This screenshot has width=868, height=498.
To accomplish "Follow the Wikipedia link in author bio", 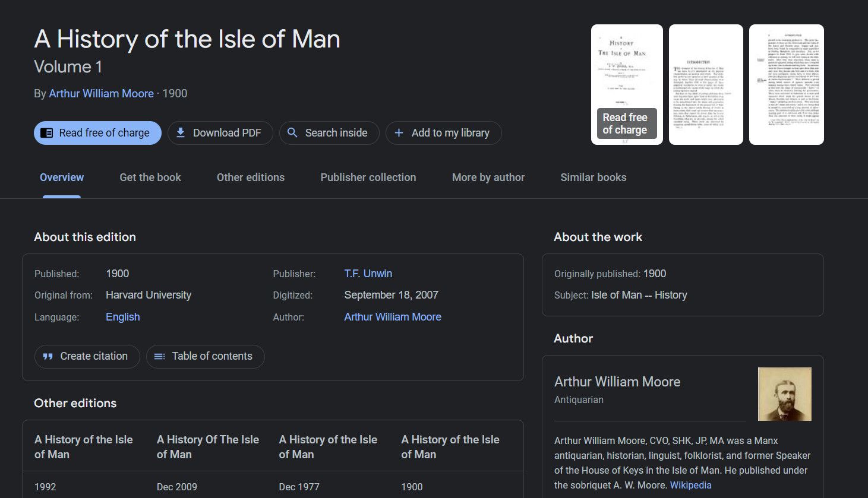I will [690, 485].
